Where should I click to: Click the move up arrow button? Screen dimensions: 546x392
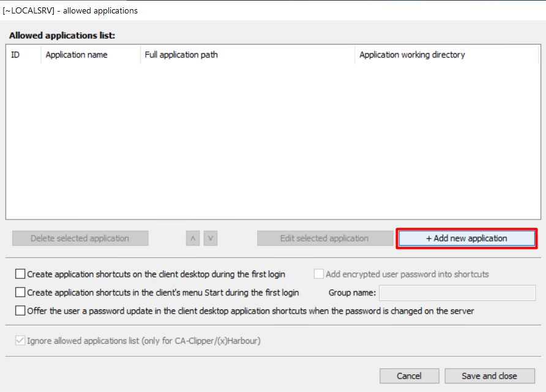click(193, 239)
